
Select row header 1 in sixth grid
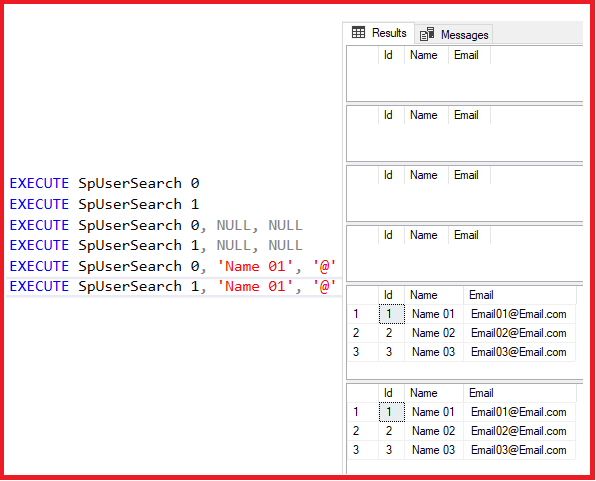coord(363,412)
